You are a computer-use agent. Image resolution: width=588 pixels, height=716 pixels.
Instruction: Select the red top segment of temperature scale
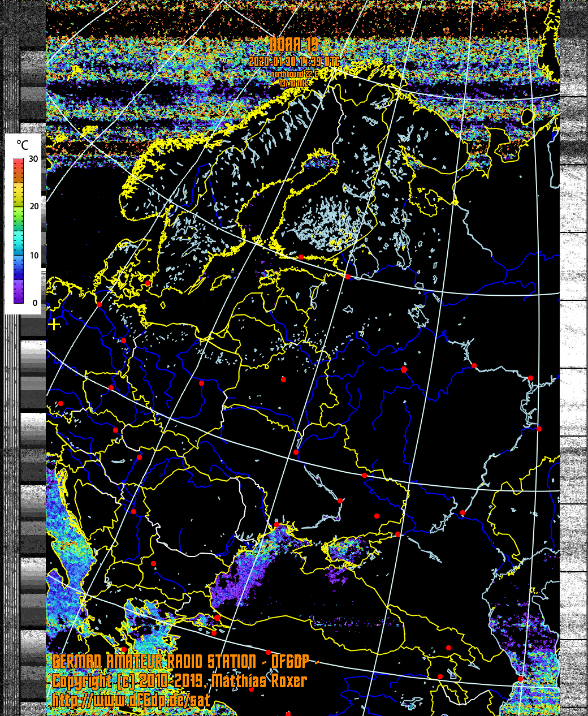tap(19, 165)
